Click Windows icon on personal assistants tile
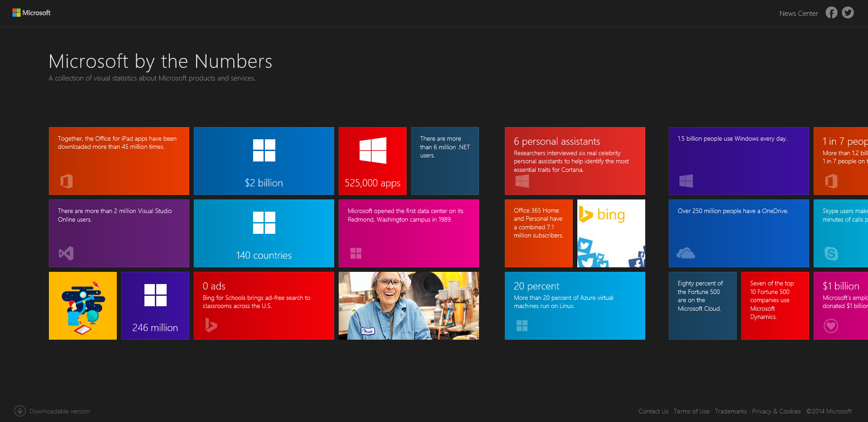 coord(522,181)
